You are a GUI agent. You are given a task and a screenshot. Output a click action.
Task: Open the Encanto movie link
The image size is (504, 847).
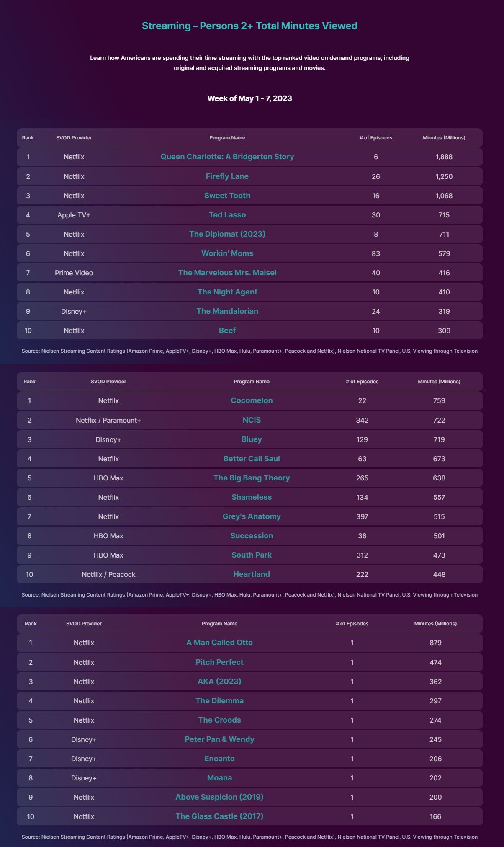(x=219, y=759)
